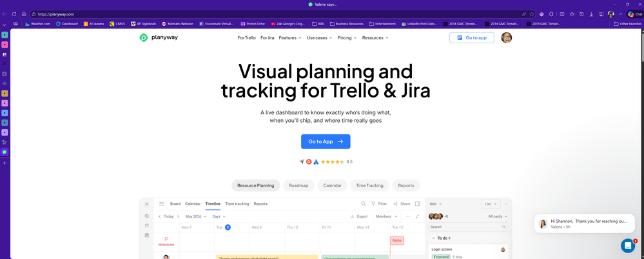
Task: Click the Alpha milestone marker
Action: 396,240
